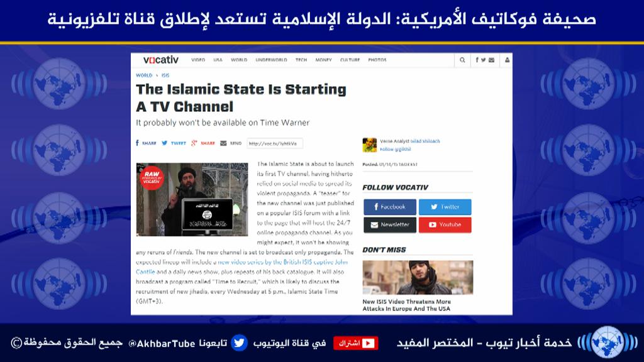Image resolution: width=644 pixels, height=362 pixels.
Task: Click Follow @gilshil link
Action: coord(395,150)
